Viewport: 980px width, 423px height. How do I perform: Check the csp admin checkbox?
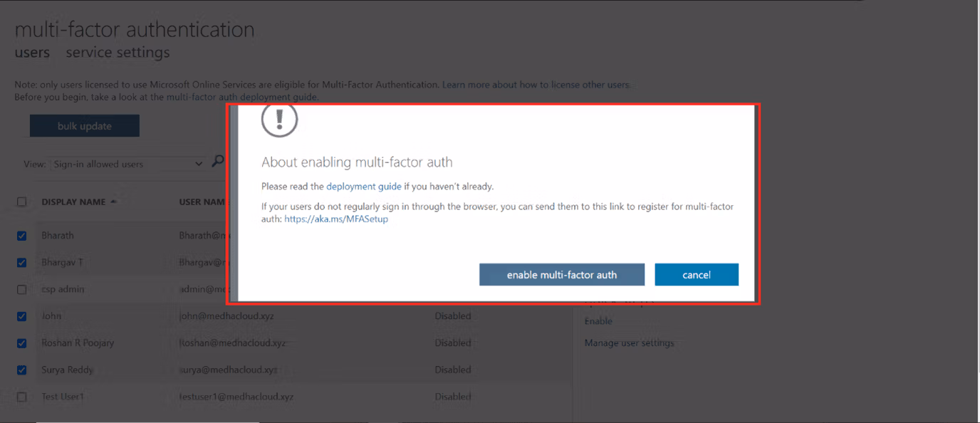click(x=21, y=289)
